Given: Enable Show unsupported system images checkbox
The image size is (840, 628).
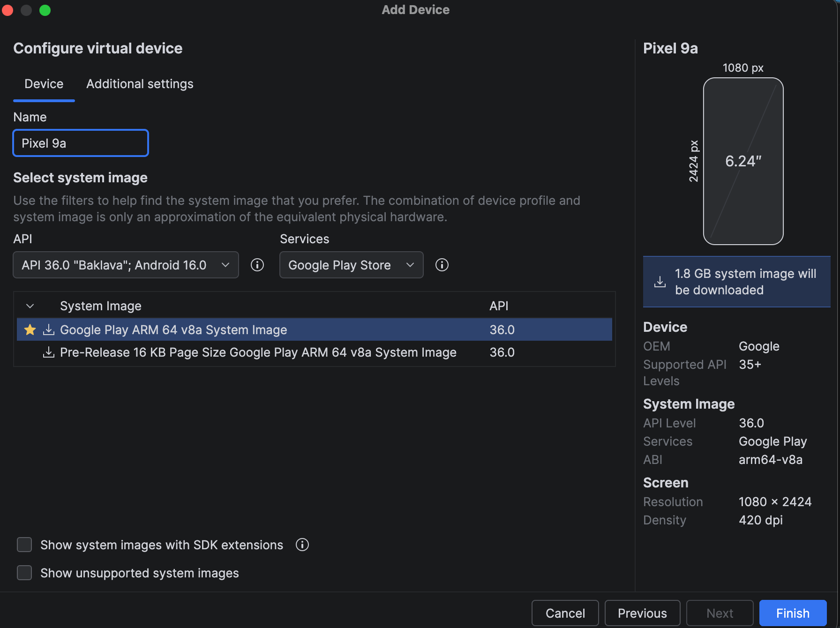Looking at the screenshot, I should click(24, 573).
